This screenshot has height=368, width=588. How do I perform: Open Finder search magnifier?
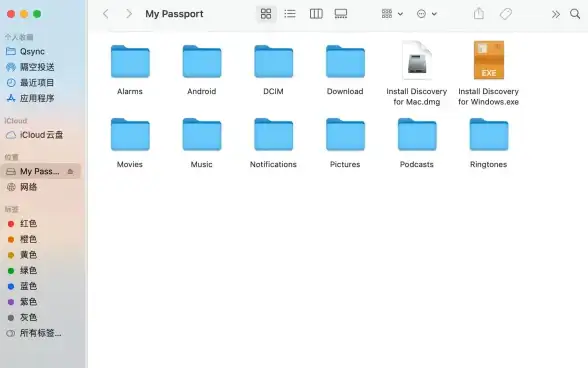point(575,14)
